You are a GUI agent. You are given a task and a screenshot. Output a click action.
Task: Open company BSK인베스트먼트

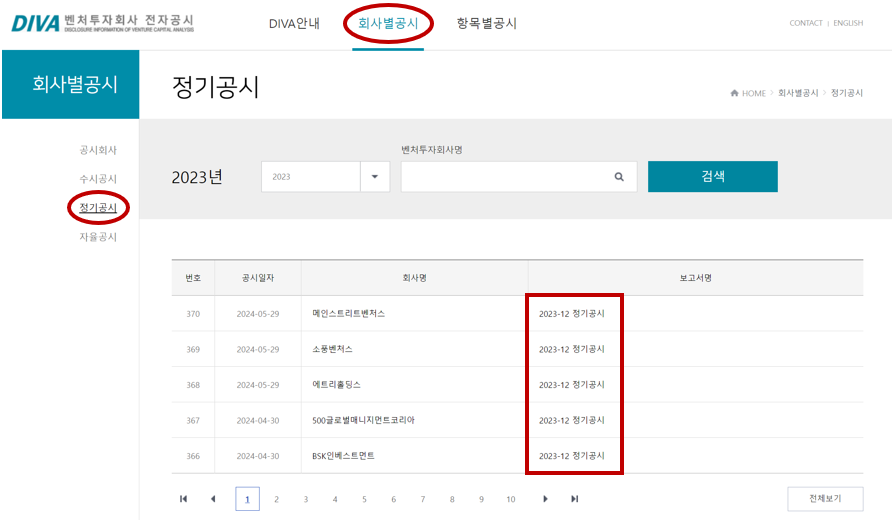click(x=343, y=456)
